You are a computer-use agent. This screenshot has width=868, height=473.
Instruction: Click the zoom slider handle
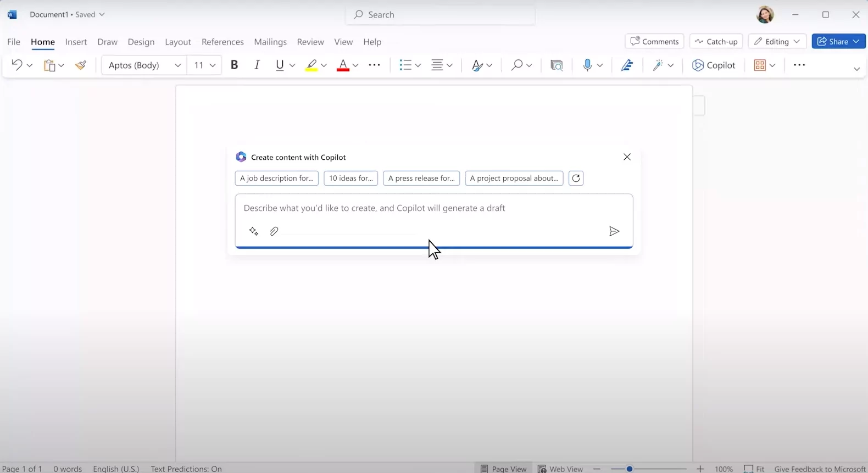pos(630,469)
